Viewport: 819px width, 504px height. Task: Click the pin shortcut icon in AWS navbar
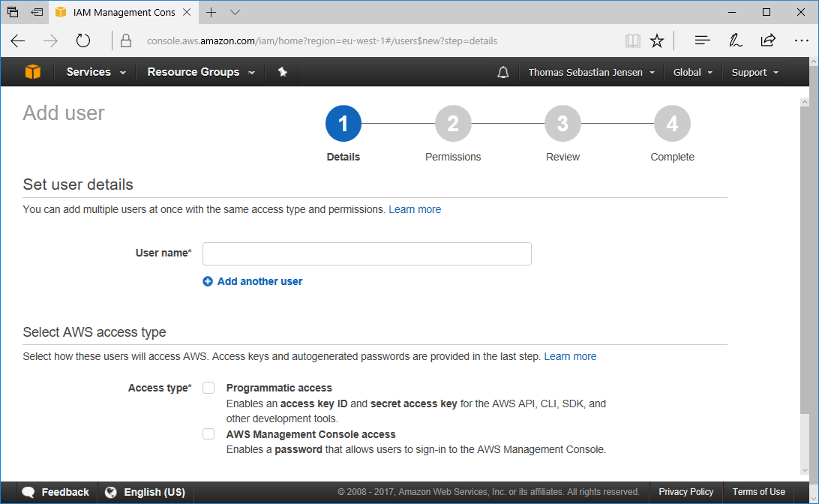tap(283, 72)
